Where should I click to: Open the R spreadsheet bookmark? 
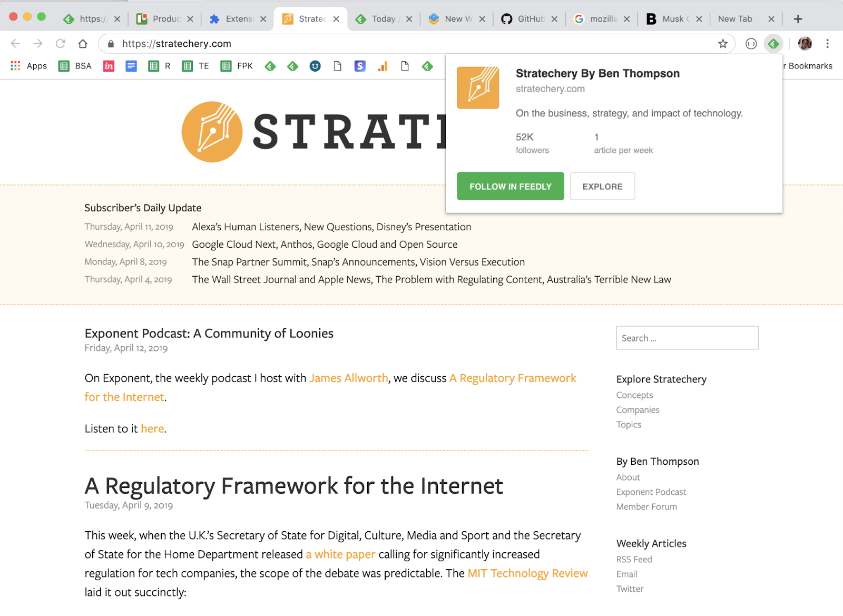coord(160,66)
